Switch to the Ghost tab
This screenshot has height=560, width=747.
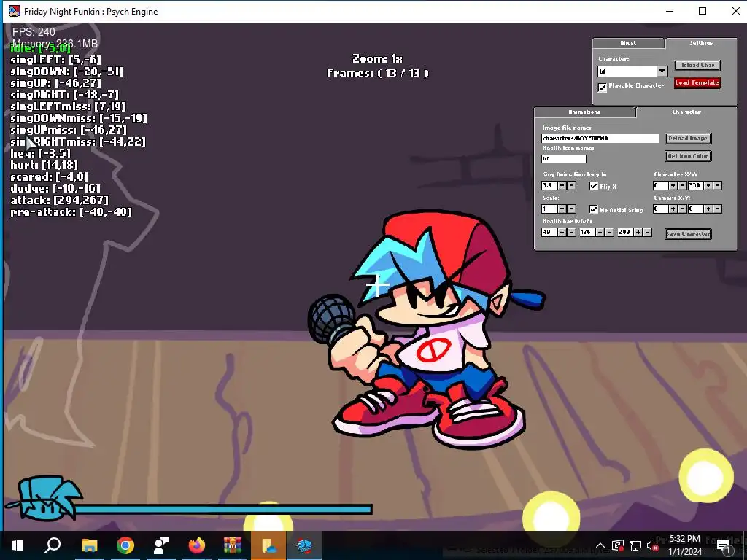pyautogui.click(x=628, y=43)
